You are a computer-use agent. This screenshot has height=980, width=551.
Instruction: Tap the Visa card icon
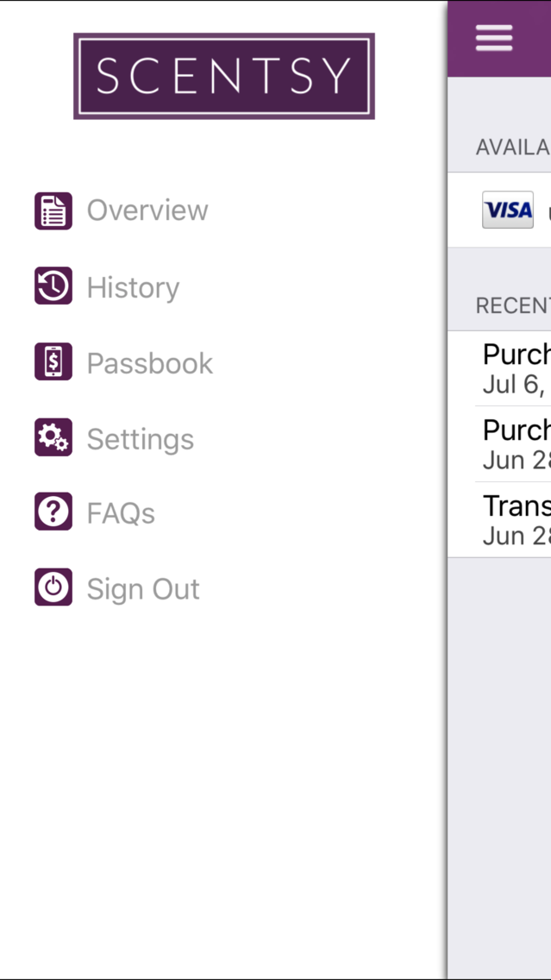pyautogui.click(x=508, y=210)
